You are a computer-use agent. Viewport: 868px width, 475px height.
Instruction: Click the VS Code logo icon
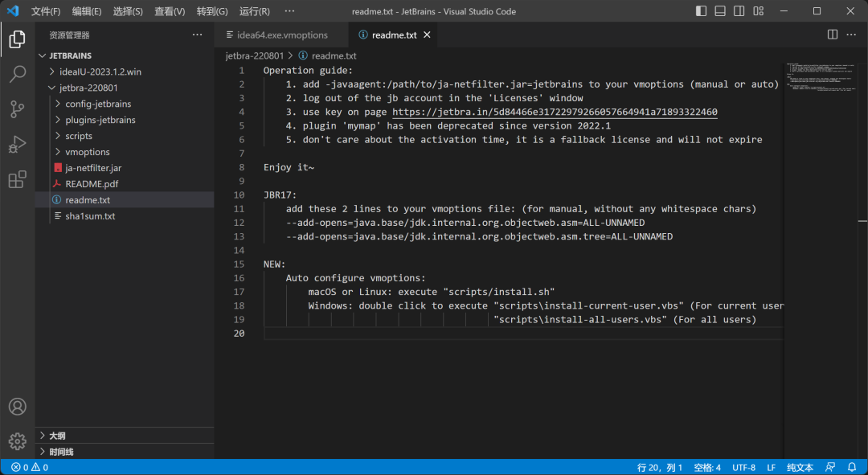click(13, 11)
